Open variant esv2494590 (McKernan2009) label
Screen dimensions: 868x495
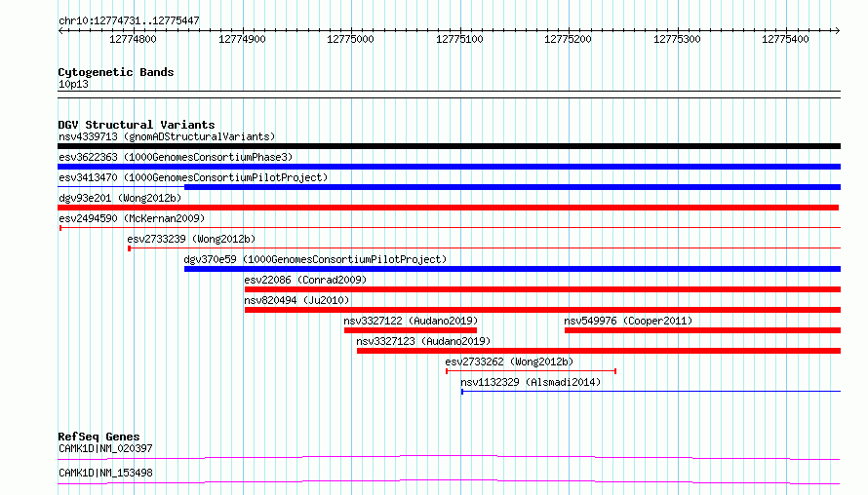click(132, 218)
